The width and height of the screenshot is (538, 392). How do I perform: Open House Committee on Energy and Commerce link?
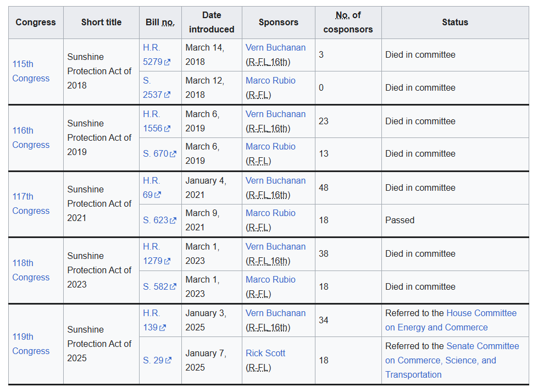click(x=451, y=321)
